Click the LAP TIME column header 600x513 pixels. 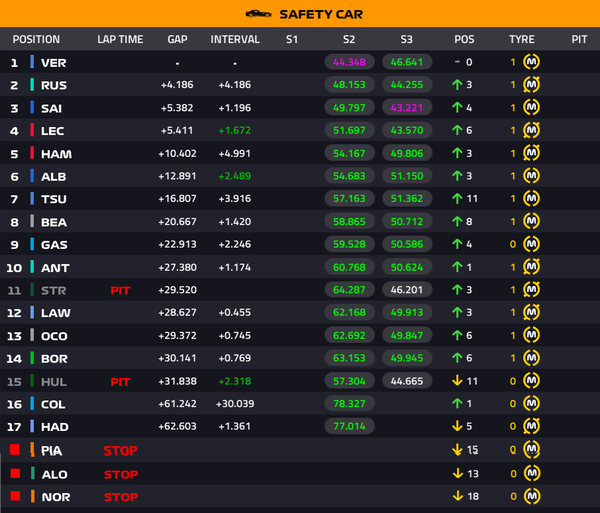[x=120, y=39]
